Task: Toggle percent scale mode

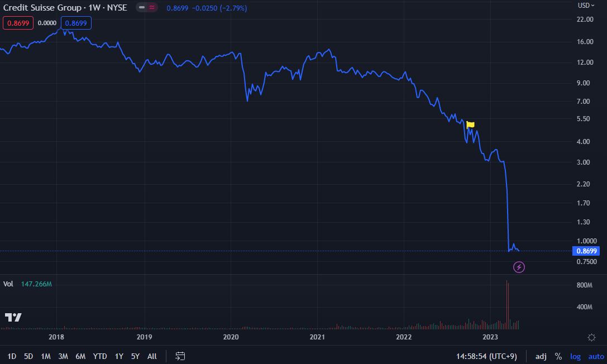Action: (558, 356)
